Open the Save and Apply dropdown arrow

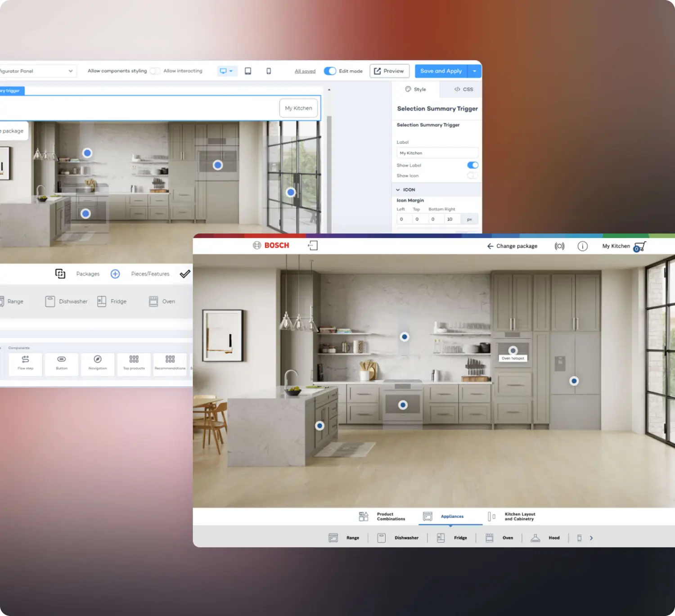(475, 71)
